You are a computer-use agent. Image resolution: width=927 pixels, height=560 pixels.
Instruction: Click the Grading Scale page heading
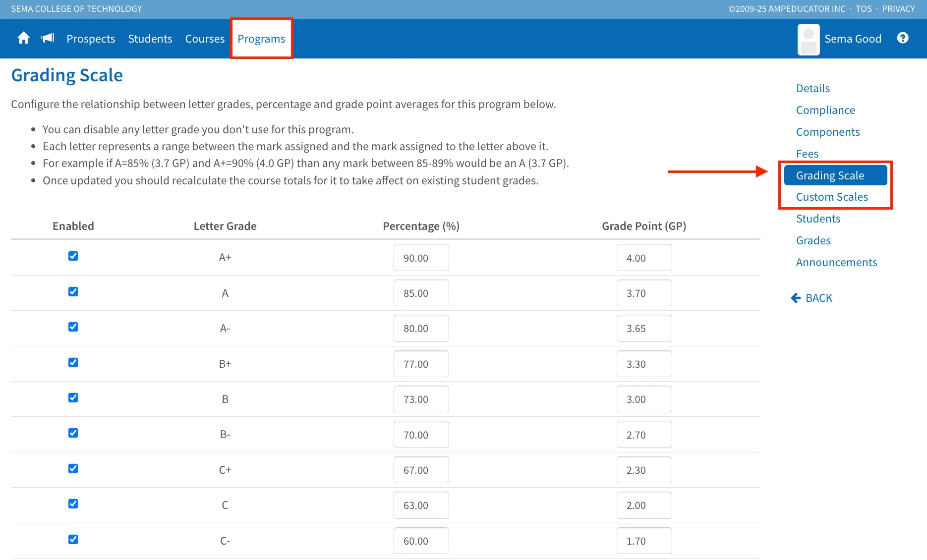[x=67, y=75]
